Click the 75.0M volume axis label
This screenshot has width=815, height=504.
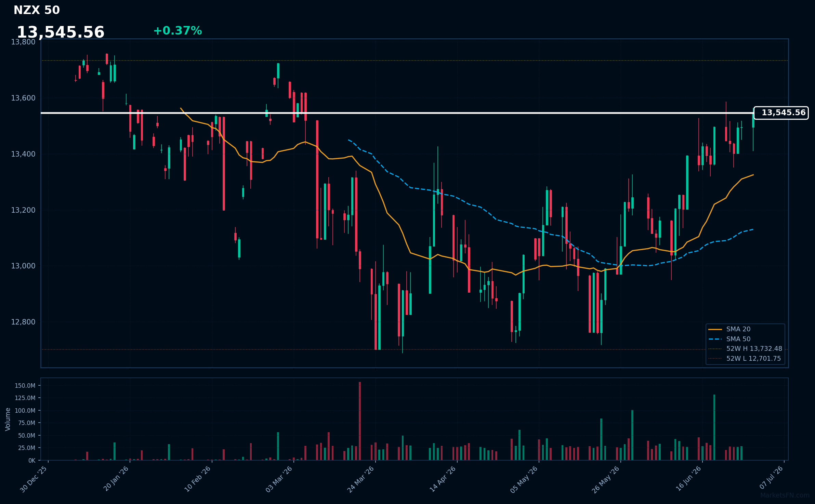coord(27,423)
